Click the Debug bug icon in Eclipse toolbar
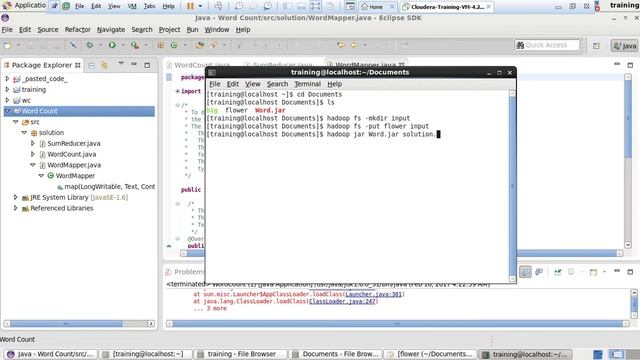Viewport: 640px width, 360px height. (x=89, y=45)
